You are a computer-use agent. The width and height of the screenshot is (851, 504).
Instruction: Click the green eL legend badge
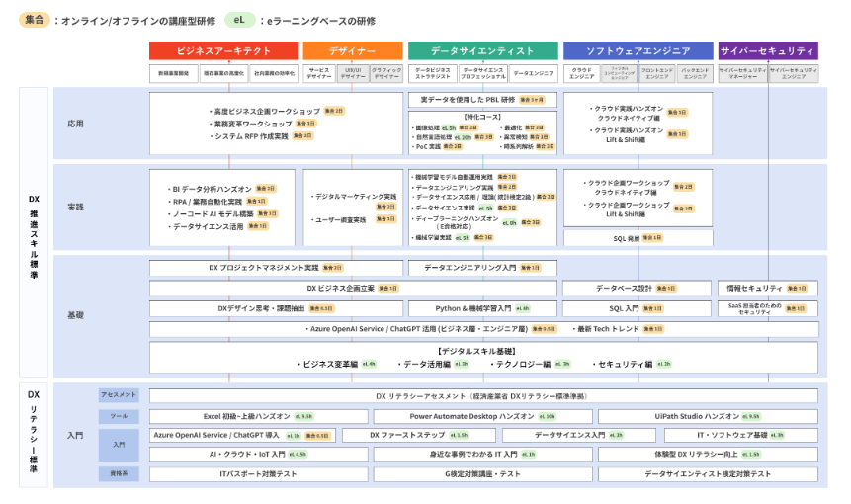coord(238,20)
